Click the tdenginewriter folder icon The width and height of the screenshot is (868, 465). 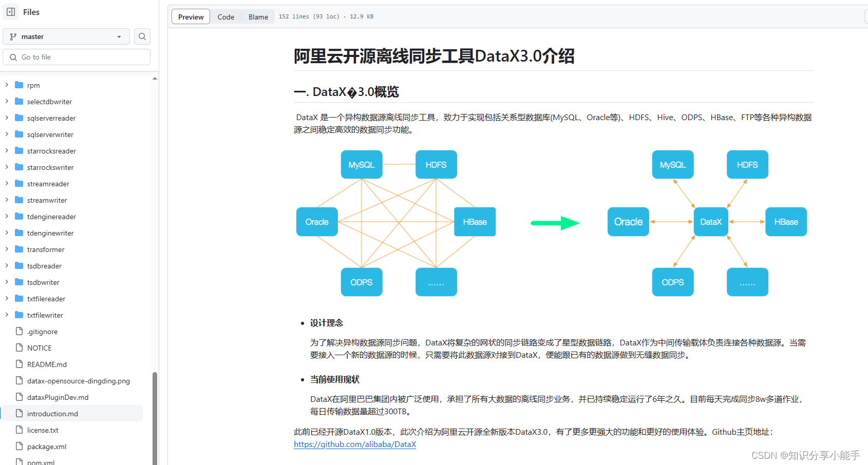20,232
